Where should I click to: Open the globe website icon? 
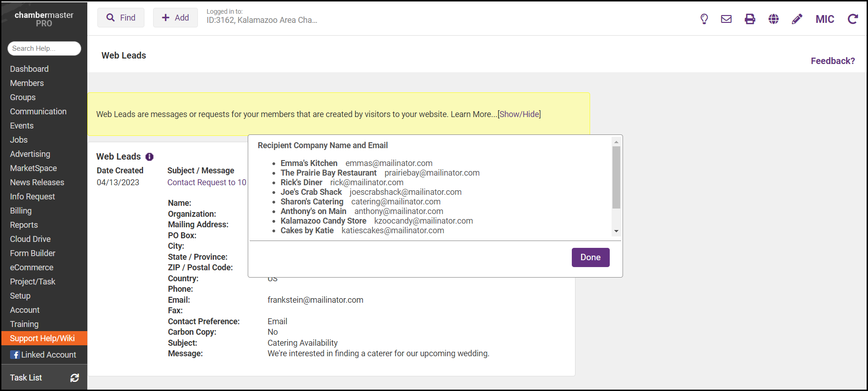pos(773,19)
